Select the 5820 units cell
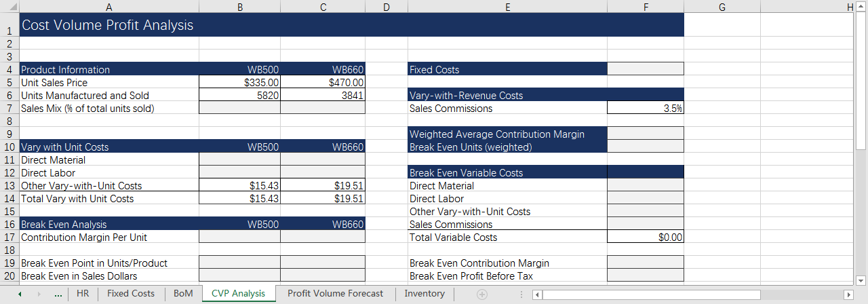 pyautogui.click(x=239, y=95)
